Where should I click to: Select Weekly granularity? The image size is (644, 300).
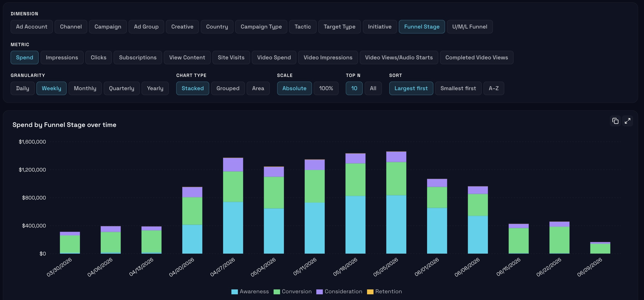(52, 88)
